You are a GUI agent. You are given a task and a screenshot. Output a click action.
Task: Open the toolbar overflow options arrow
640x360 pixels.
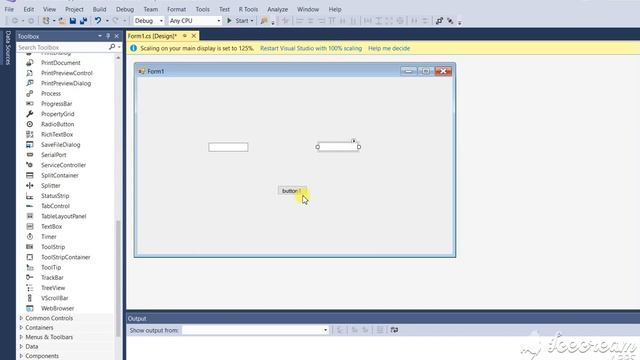[x=460, y=22]
